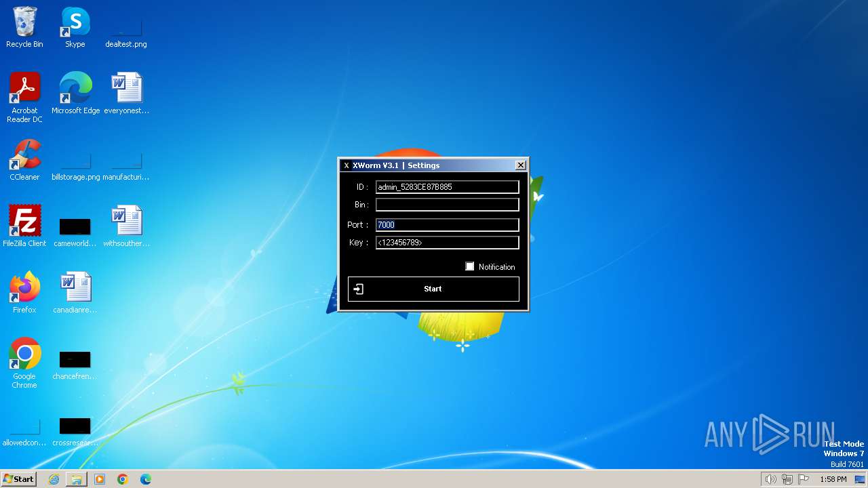Launch Skype from the desktop
The height and width of the screenshot is (488, 868).
coord(75,27)
